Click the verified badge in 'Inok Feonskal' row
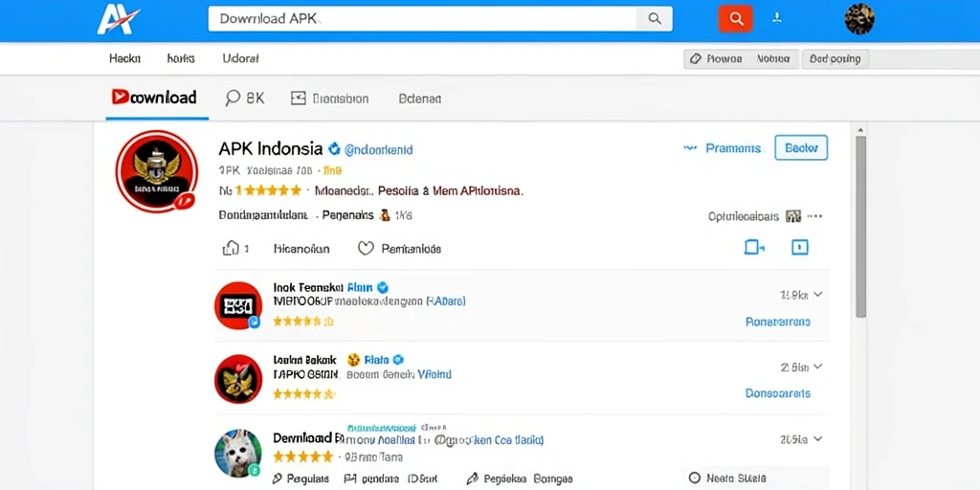The height and width of the screenshot is (490, 980). pyautogui.click(x=383, y=287)
